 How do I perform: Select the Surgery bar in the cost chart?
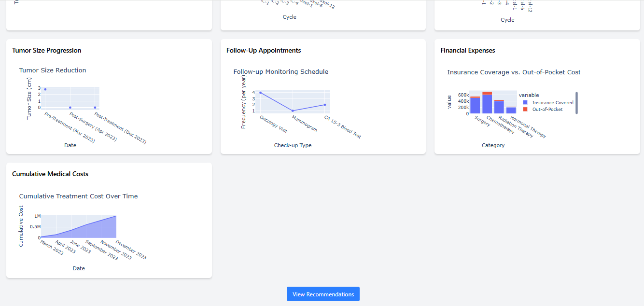475,105
